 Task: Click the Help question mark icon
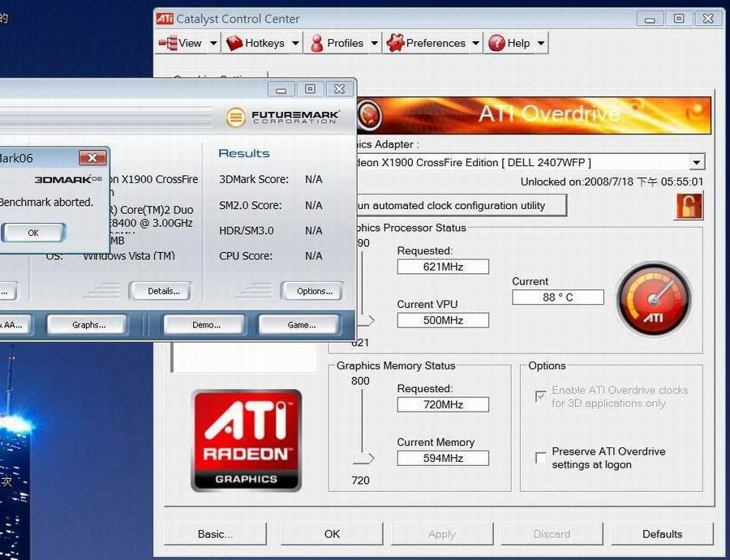tap(496, 43)
